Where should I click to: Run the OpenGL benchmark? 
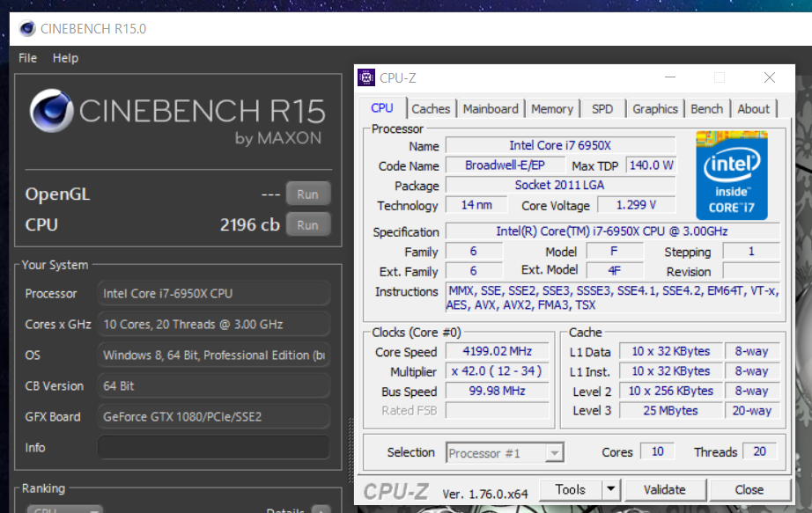(307, 194)
